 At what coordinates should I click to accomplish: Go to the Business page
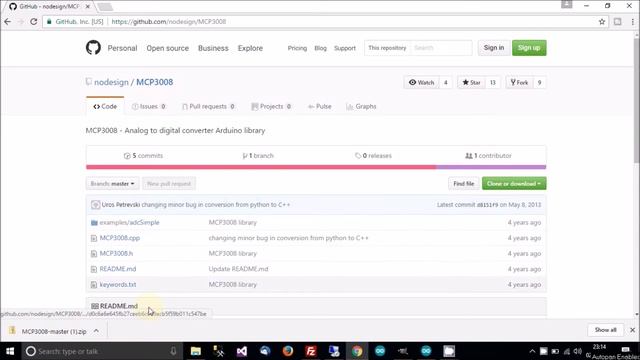(x=213, y=48)
